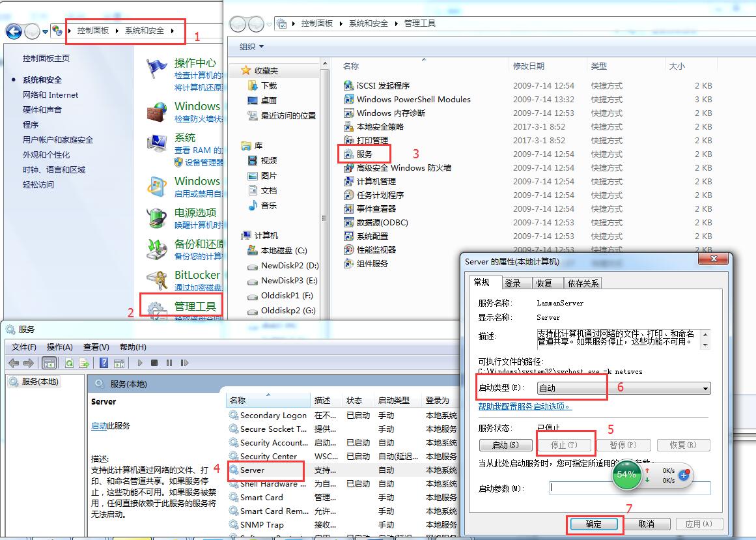Click the 取消 button
Screen dimensions: 756x540
tap(647, 524)
